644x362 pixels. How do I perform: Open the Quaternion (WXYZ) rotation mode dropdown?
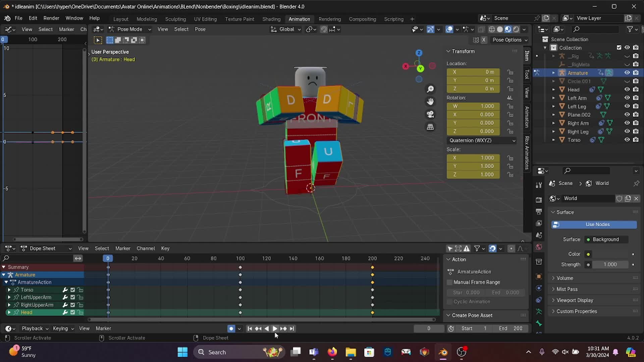point(481,140)
